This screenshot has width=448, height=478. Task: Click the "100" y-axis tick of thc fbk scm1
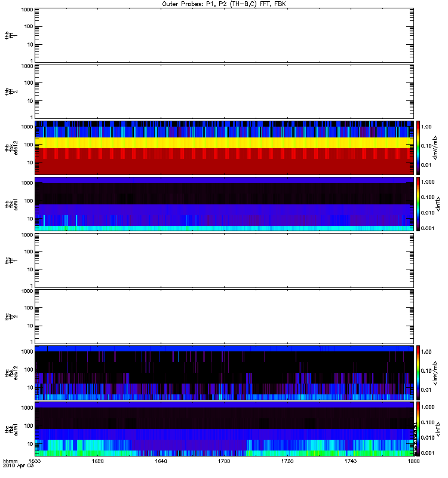click(x=29, y=426)
